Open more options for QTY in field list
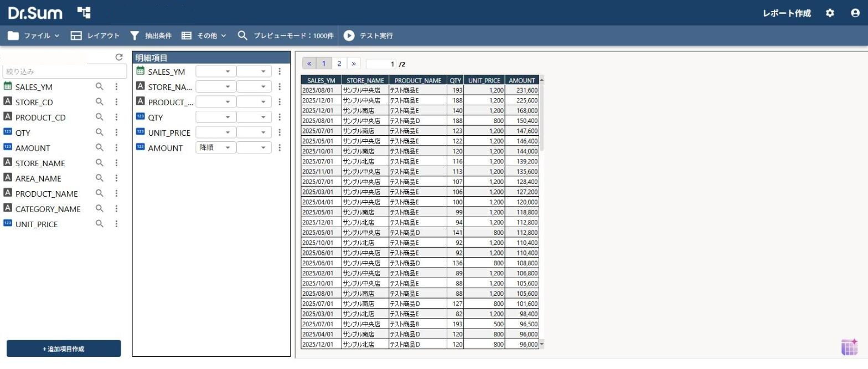 [x=116, y=132]
